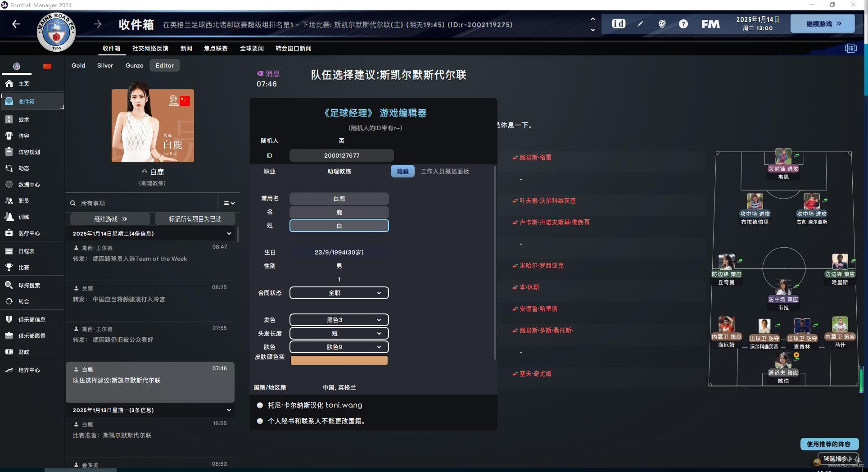Open the globe world icon in top bar
This screenshot has width=868, height=472.
(662, 24)
